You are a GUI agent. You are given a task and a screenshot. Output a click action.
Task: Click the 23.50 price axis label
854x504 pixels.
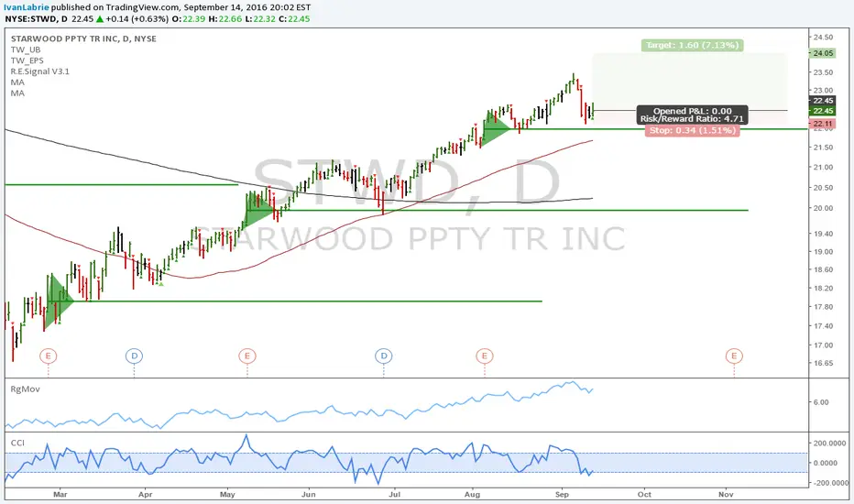coord(823,71)
